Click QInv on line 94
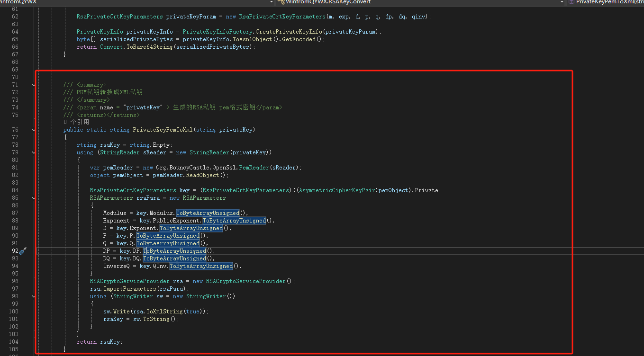The width and height of the screenshot is (644, 356). (x=160, y=266)
